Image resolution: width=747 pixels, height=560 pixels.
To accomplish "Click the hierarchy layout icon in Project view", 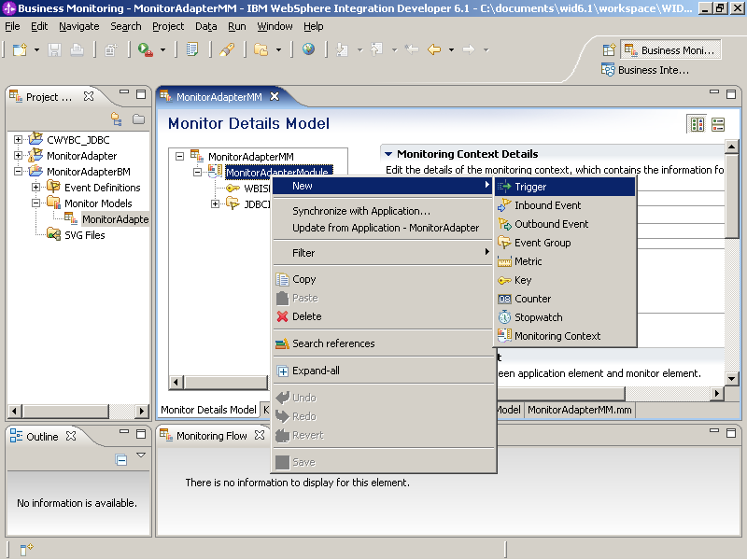I will [x=117, y=119].
